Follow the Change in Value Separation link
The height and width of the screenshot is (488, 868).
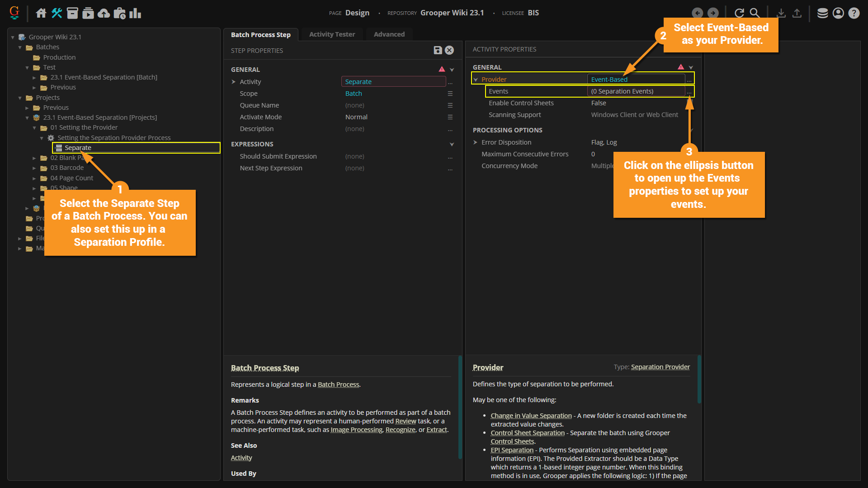pos(531,416)
